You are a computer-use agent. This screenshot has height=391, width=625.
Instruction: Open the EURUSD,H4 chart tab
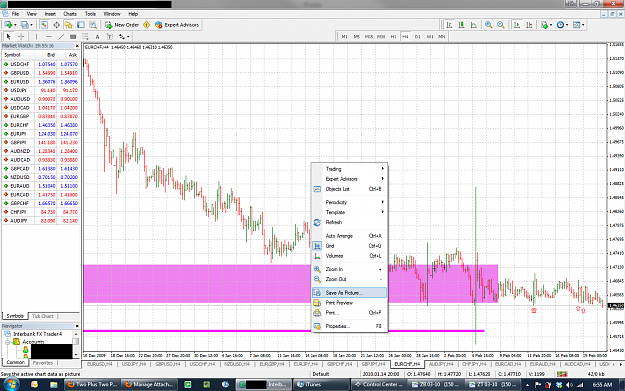click(99, 364)
